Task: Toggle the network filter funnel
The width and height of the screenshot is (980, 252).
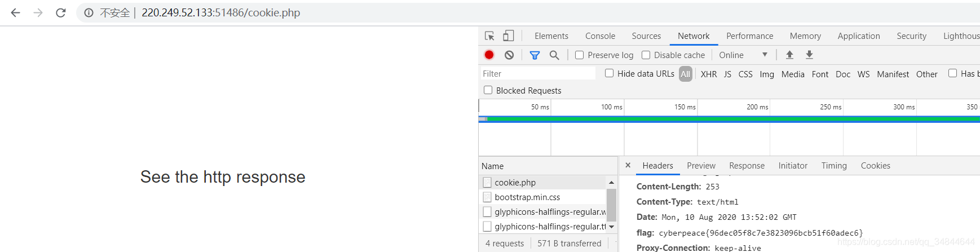Action: click(535, 55)
